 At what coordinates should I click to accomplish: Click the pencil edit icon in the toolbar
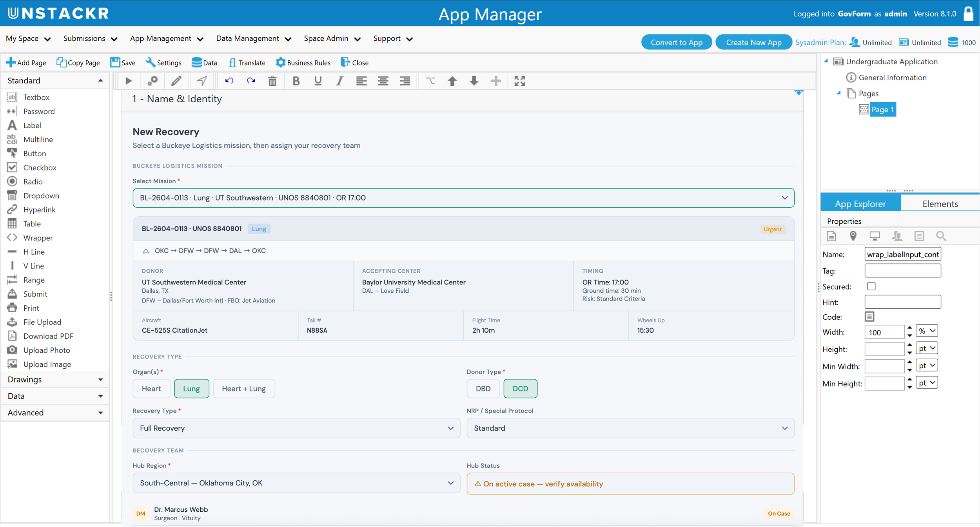[x=176, y=81]
